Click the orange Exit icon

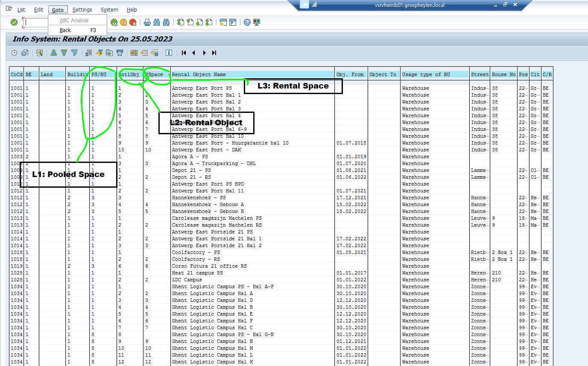[x=123, y=22]
